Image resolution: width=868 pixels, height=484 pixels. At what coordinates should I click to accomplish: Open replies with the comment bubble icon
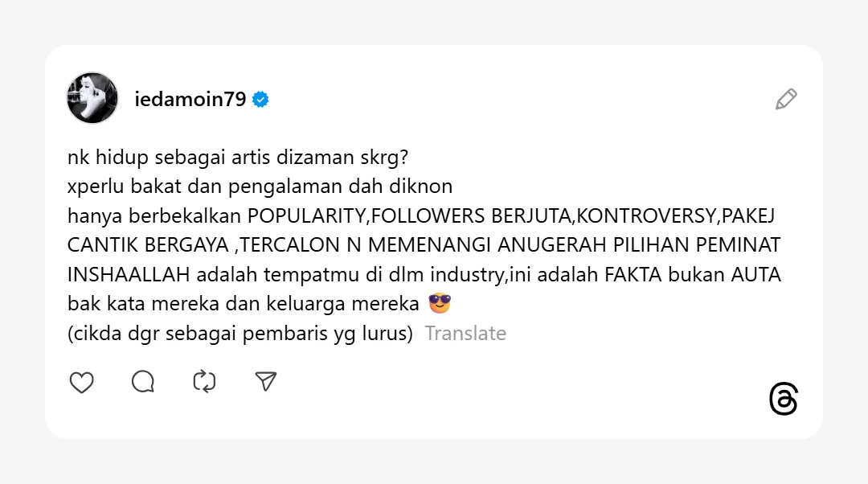[143, 382]
